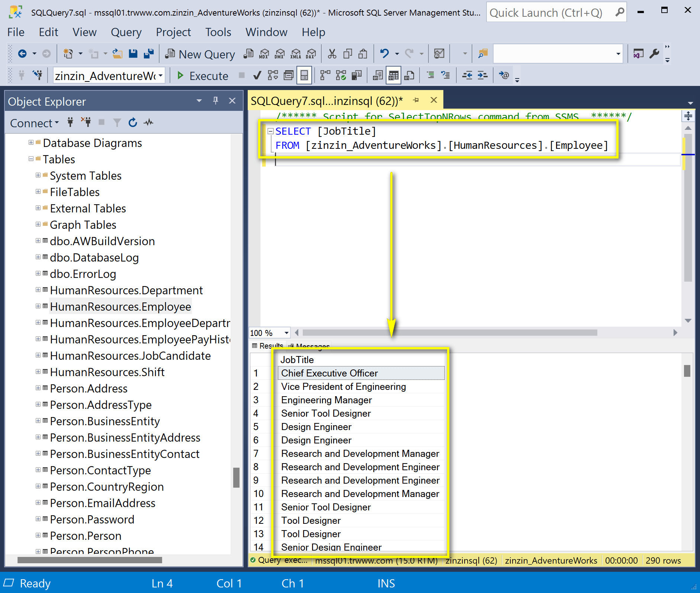
Task: Click the New Project icon in toolbar
Action: click(x=68, y=54)
